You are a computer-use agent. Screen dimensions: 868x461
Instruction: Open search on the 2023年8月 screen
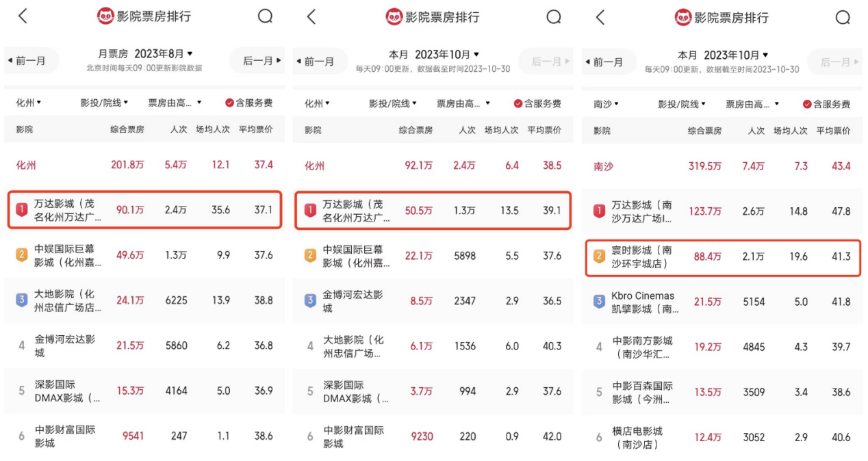pos(265,17)
